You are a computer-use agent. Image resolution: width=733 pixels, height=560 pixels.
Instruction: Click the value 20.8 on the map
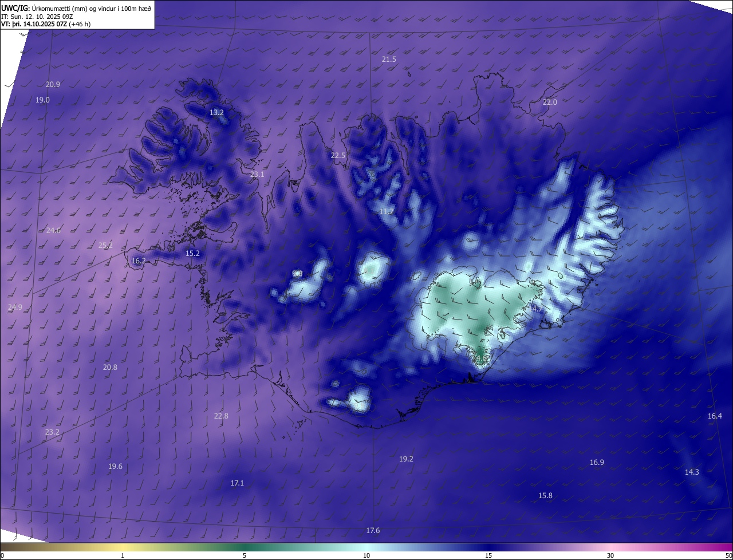point(110,368)
